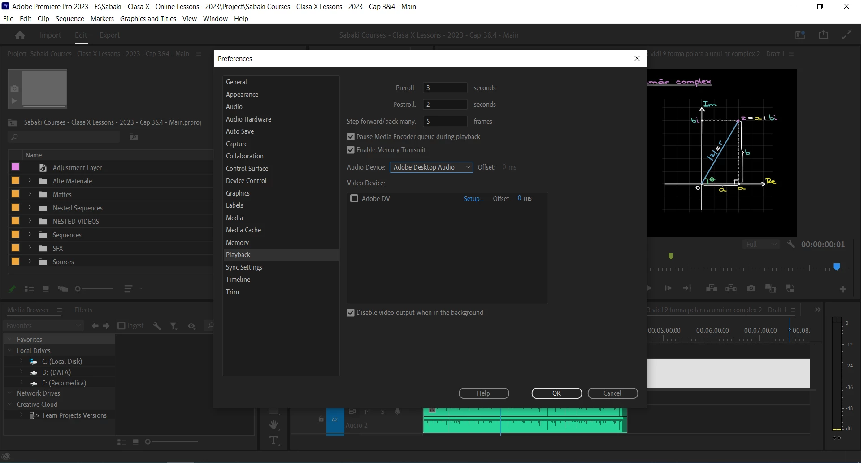Viewport: 868px width, 463px height.
Task: Cancel the Preferences dialog
Action: [x=612, y=393]
